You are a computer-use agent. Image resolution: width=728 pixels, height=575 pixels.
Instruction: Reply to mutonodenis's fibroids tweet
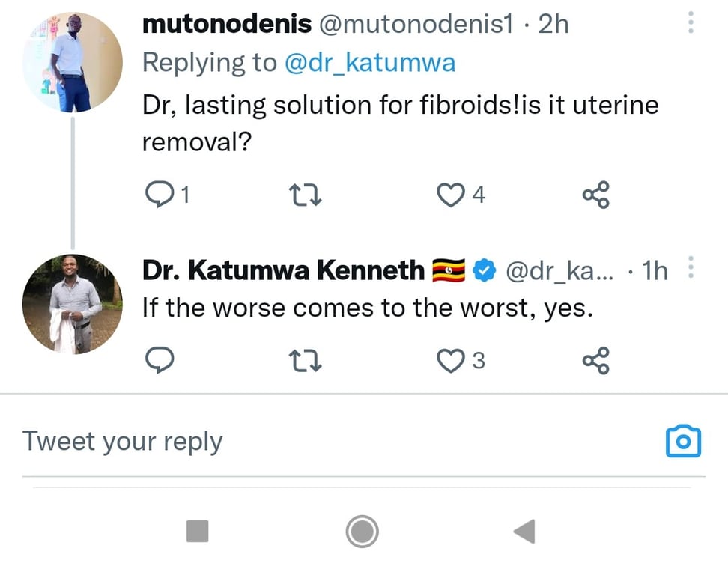pyautogui.click(x=159, y=195)
